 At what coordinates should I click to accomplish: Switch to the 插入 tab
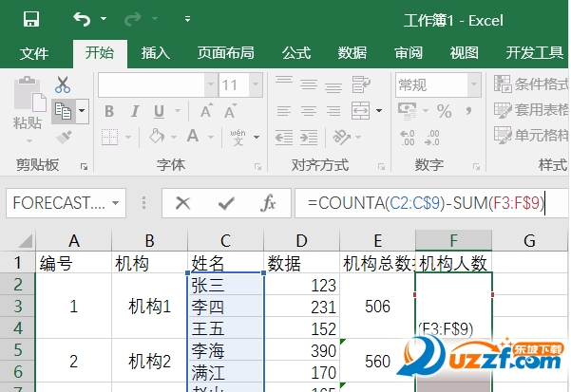pyautogui.click(x=155, y=52)
